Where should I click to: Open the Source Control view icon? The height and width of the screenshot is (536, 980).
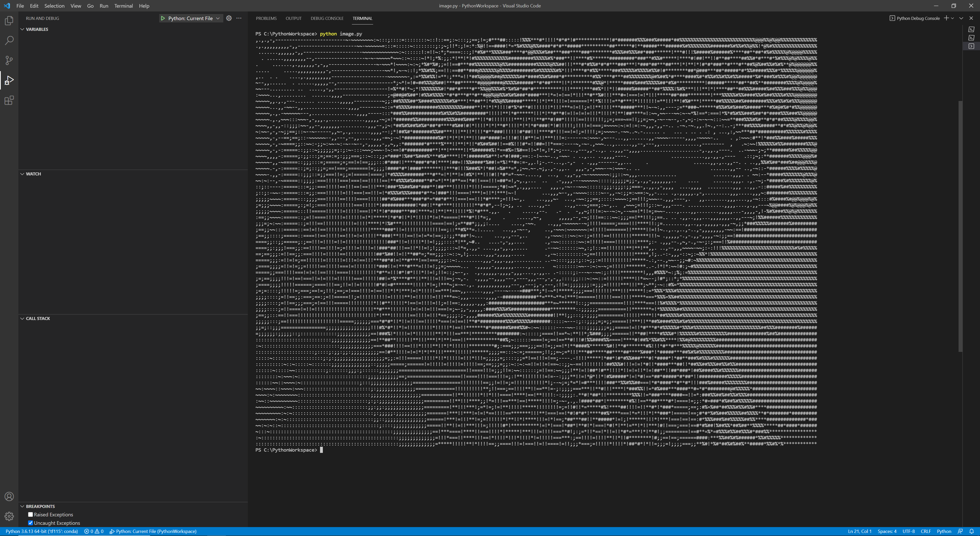point(9,60)
